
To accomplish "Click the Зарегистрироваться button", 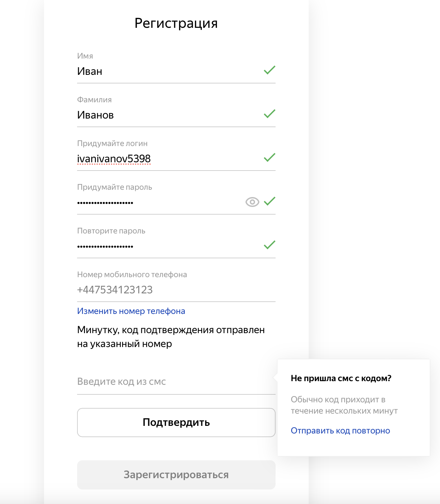I will (176, 475).
